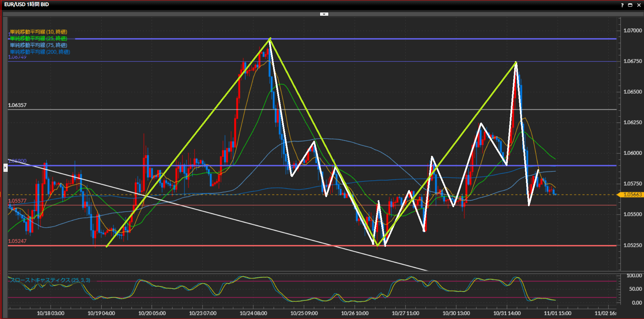This screenshot has height=319, width=644.
Task: Select the 単純移動平均線 (10, 終値) indicator label
Action: [39, 32]
